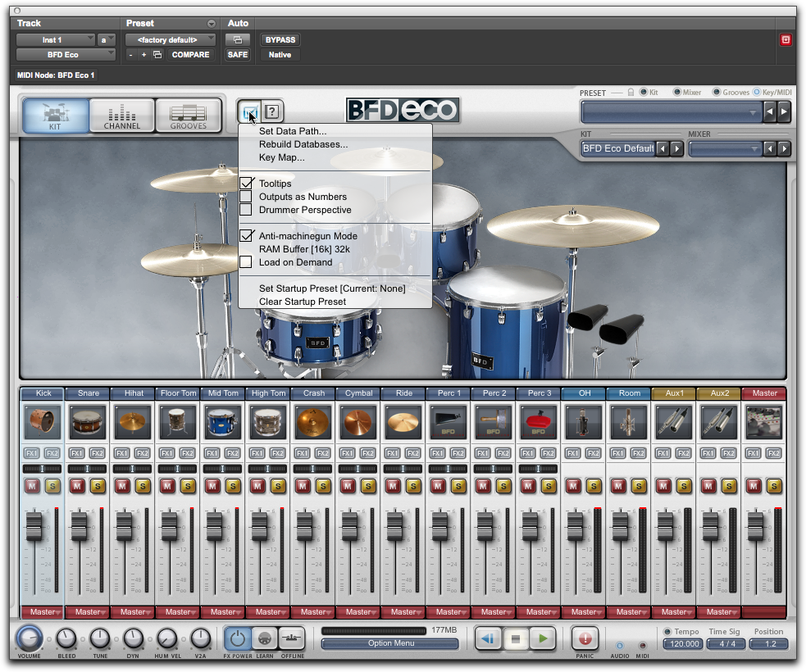Select the Grooves preset radio button
This screenshot has width=806, height=672.
point(716,92)
